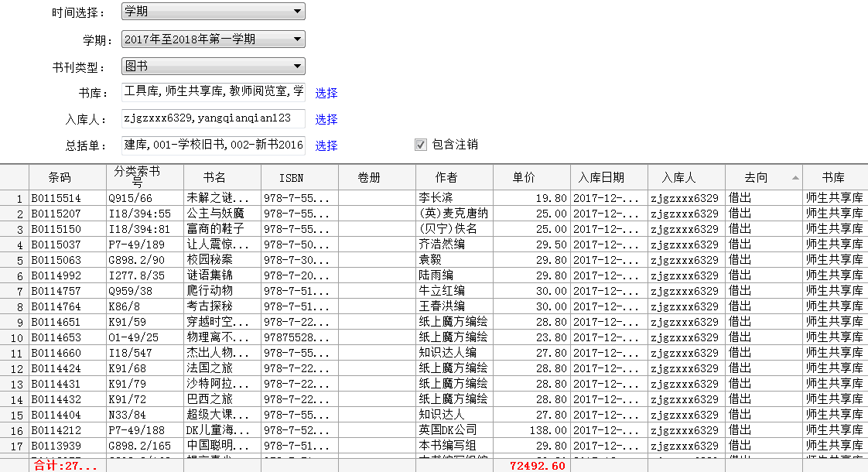The width and height of the screenshot is (868, 472).
Task: Open the 书刊类型 dropdown showing 图书
Action: tap(213, 67)
